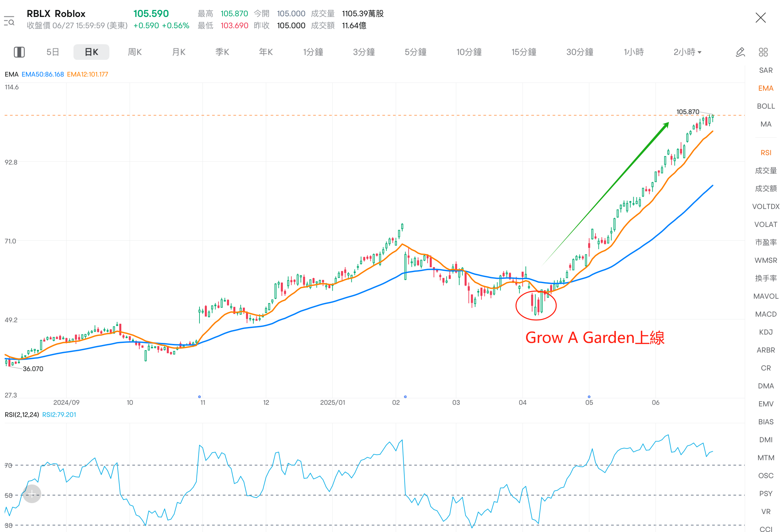The image size is (781, 532).
Task: Toggle the split-screen chart layout icon
Action: click(x=19, y=52)
